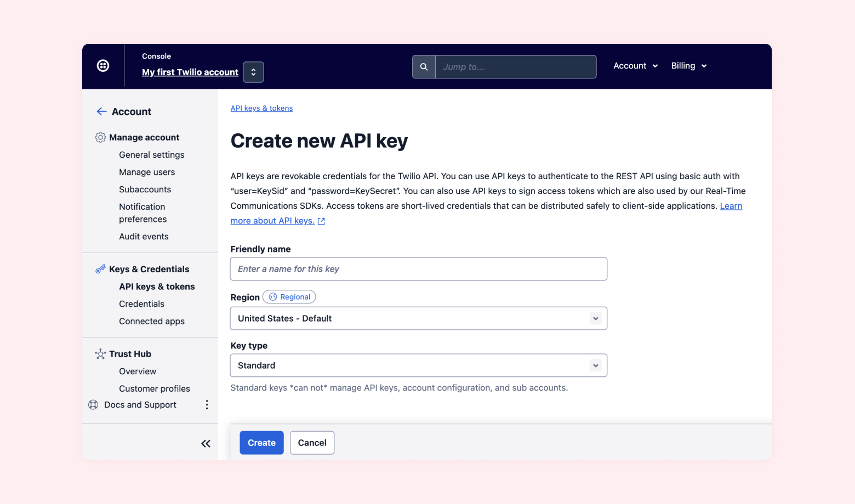Click My first Twilio account link

190,72
